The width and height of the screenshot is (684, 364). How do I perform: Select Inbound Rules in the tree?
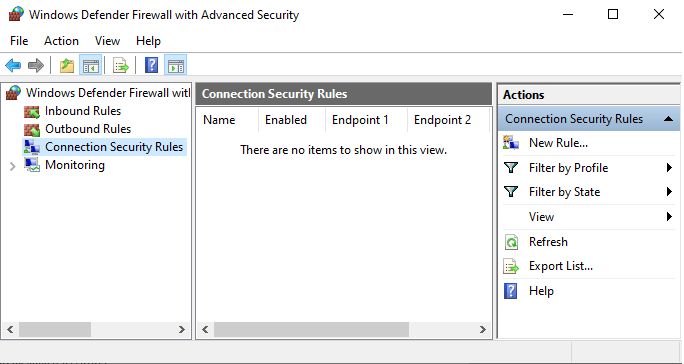(83, 111)
